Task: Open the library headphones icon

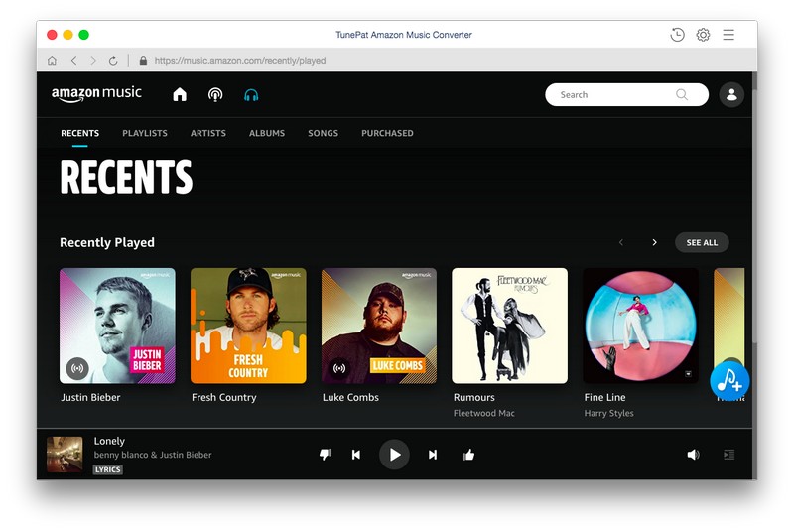Action: click(x=251, y=94)
